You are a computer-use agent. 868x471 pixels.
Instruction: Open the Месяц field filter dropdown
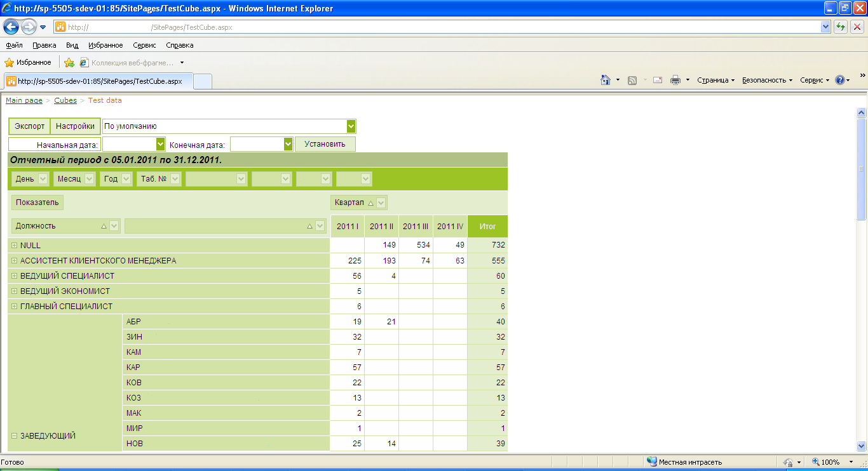(x=89, y=179)
